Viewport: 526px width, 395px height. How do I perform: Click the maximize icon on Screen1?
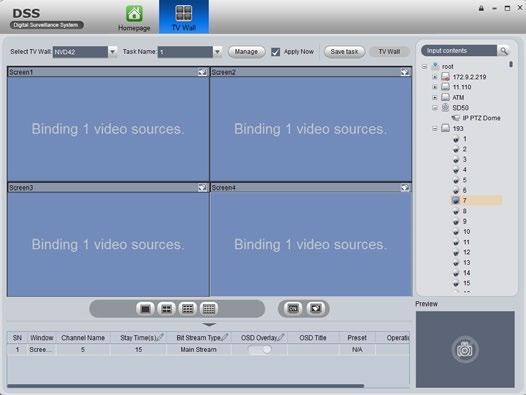pyautogui.click(x=202, y=72)
